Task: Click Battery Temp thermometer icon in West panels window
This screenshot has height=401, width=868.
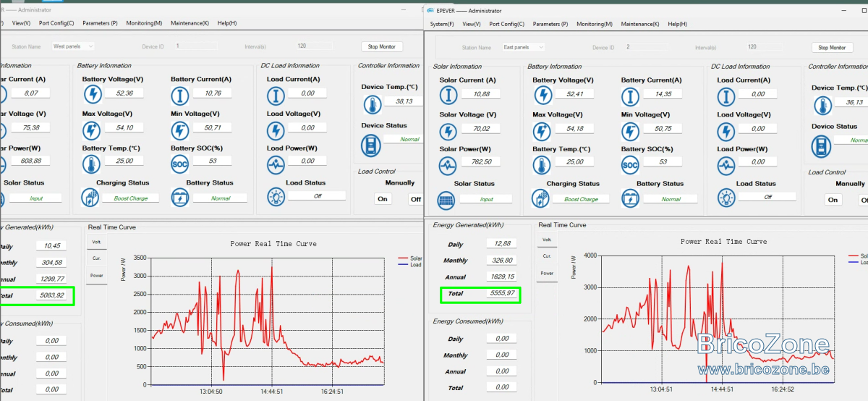Action: pyautogui.click(x=93, y=163)
